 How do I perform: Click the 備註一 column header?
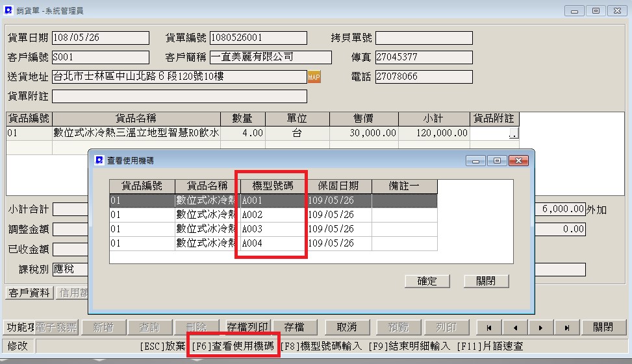point(404,186)
